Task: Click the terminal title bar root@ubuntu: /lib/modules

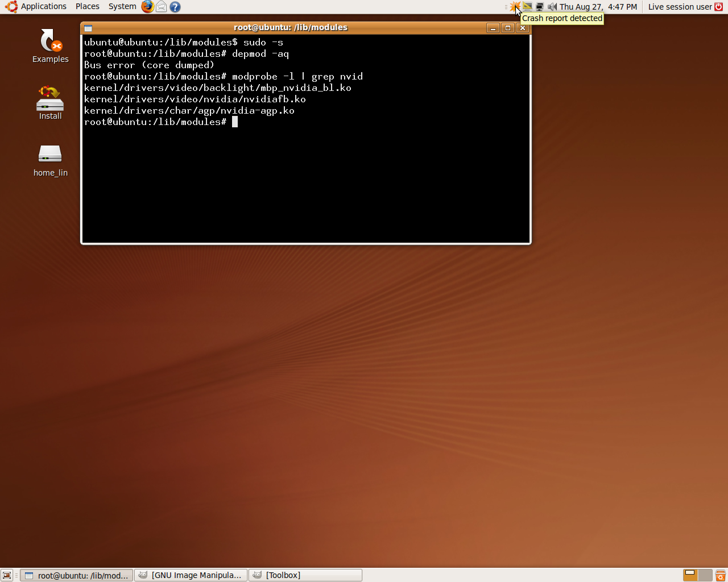Action: point(291,27)
